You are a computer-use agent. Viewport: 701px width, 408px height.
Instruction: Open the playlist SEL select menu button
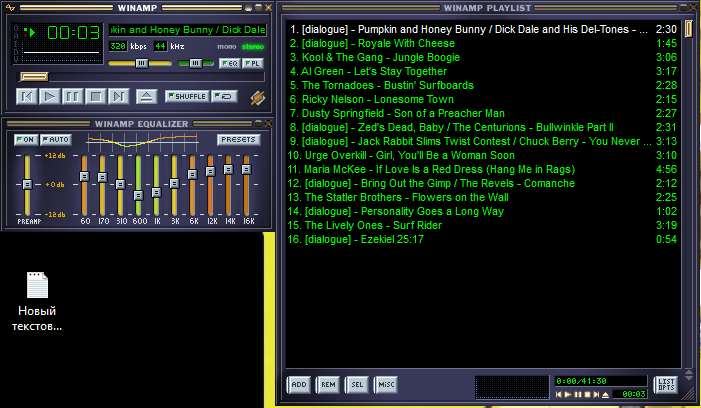click(x=357, y=385)
